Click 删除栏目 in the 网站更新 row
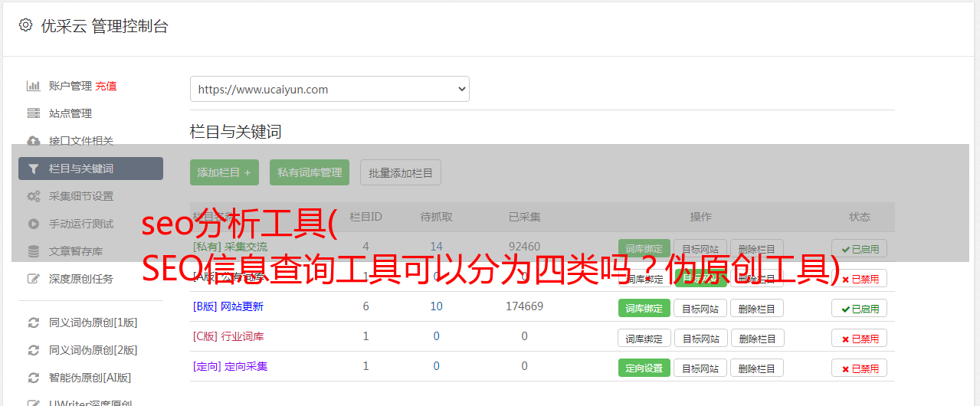Viewport: 980px width, 406px height. point(757,309)
